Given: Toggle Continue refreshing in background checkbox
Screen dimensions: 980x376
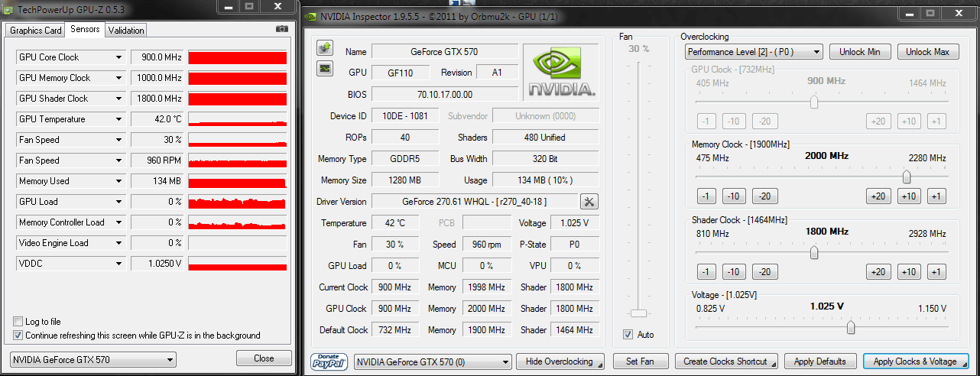Looking at the screenshot, I should pyautogui.click(x=18, y=335).
